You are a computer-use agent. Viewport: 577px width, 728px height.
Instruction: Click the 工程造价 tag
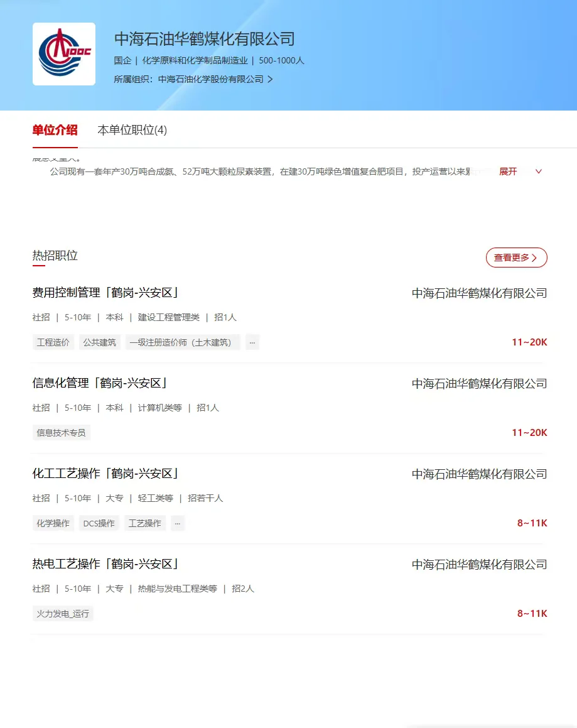click(53, 342)
